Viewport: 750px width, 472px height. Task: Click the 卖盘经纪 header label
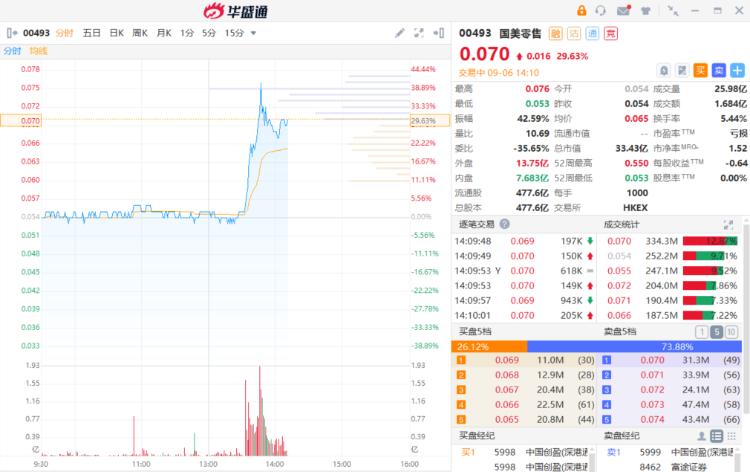coord(621,436)
